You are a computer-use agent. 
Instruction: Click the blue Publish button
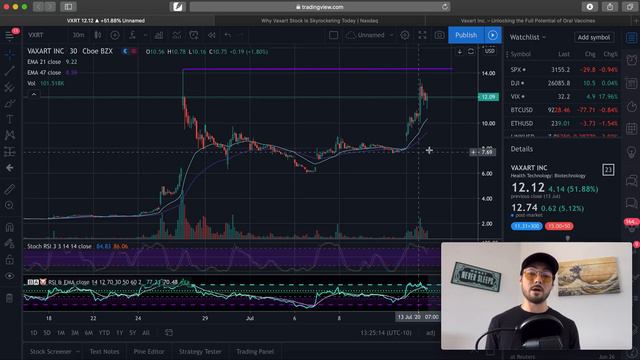coord(466,35)
